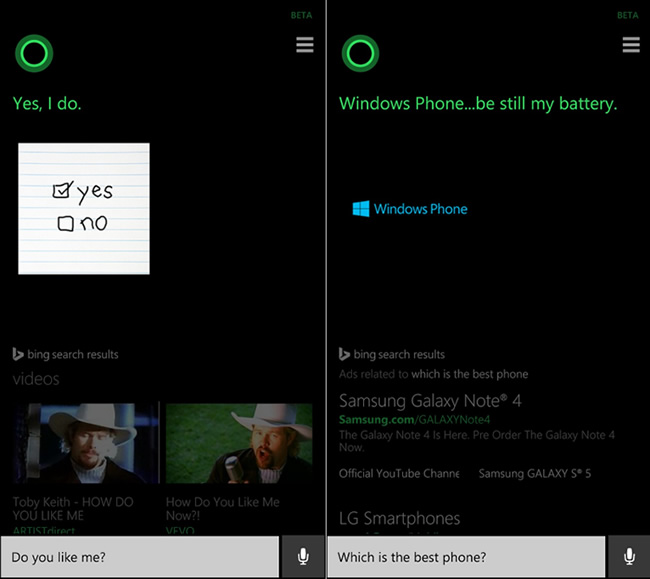Open Toby Keith "How Do You Like Me" thumbnail
Viewport: 650px width, 579px height.
(x=86, y=443)
